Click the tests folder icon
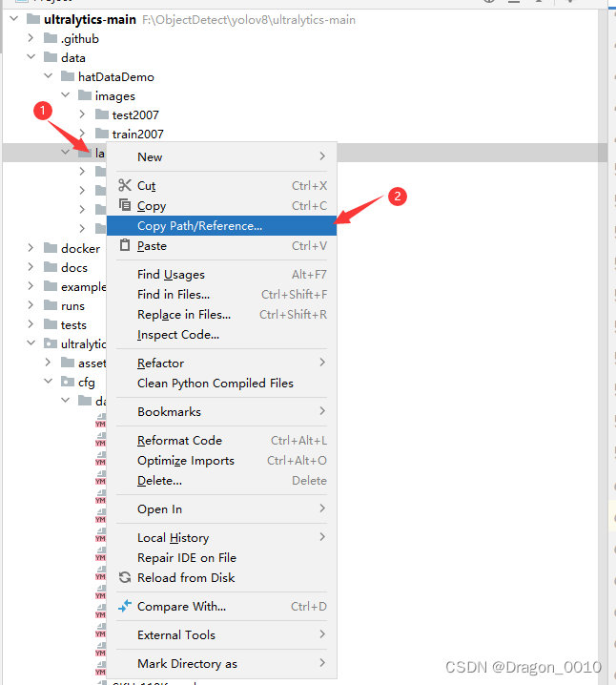Screen dimensions: 616x685 (x=51, y=324)
